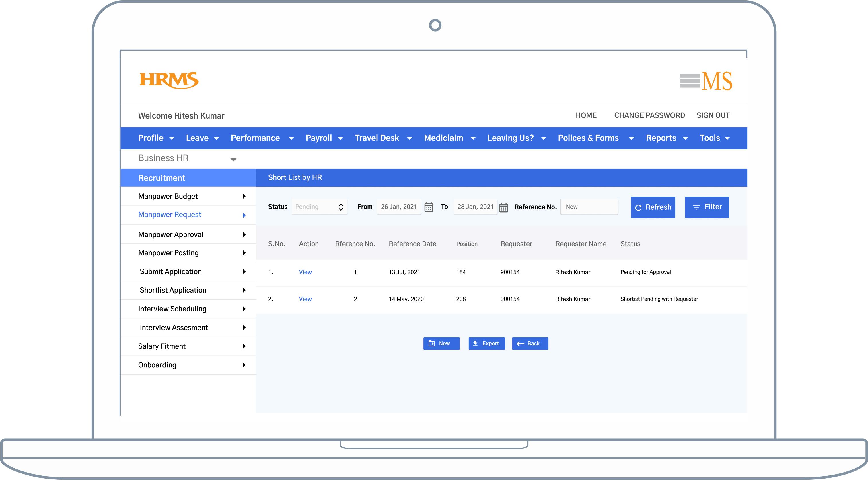Open the Reports menu
The image size is (868, 480).
[661, 138]
